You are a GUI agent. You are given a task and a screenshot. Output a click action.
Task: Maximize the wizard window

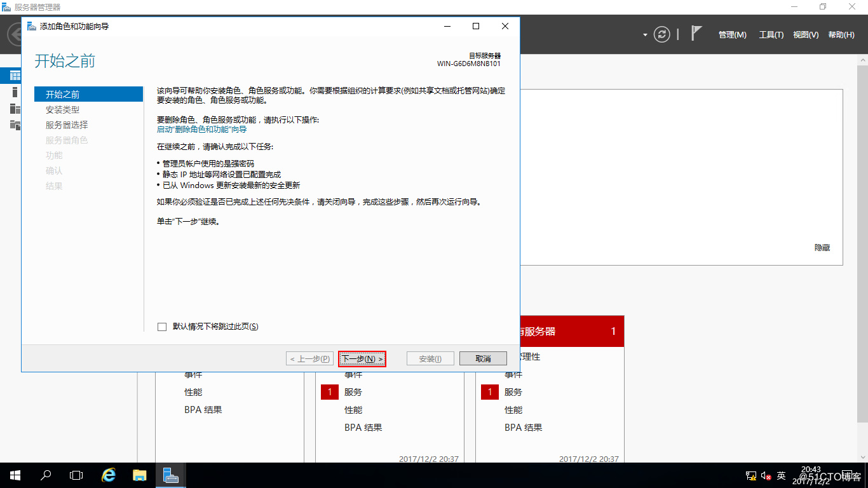[476, 26]
